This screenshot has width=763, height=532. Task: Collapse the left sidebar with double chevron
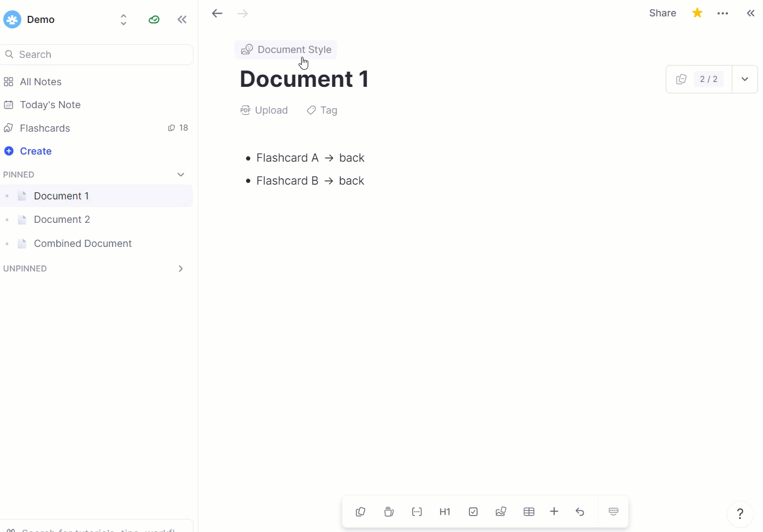(182, 20)
